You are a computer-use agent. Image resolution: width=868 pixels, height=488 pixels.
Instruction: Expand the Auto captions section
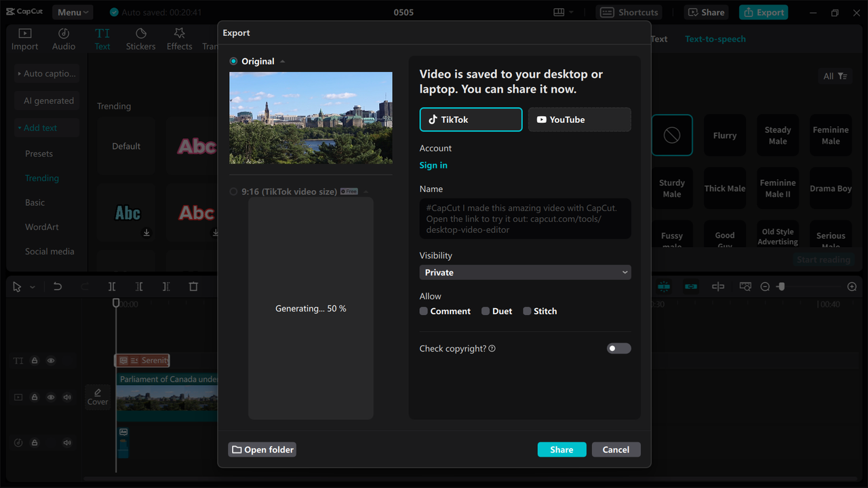(47, 73)
